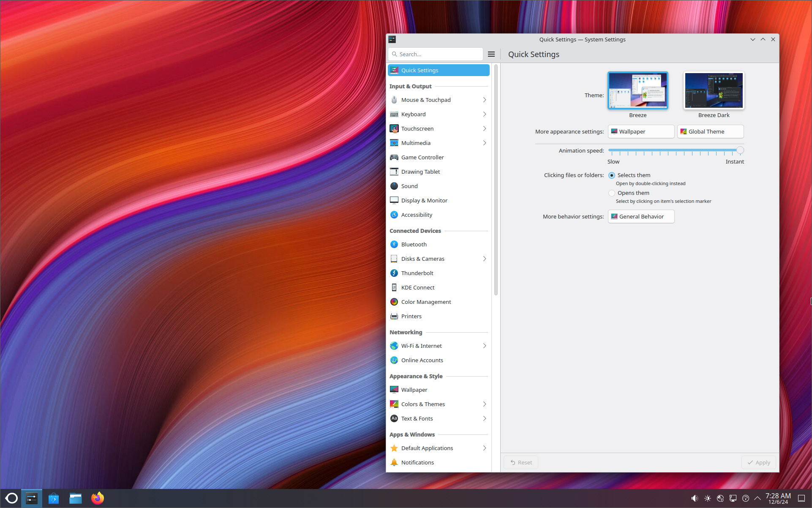
Task: Click the General Behavior button
Action: [640, 216]
